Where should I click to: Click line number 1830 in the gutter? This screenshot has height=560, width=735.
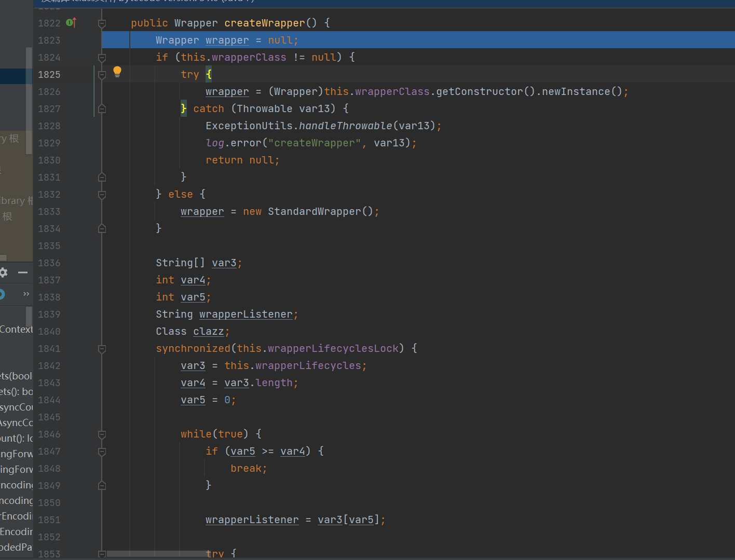[49, 160]
